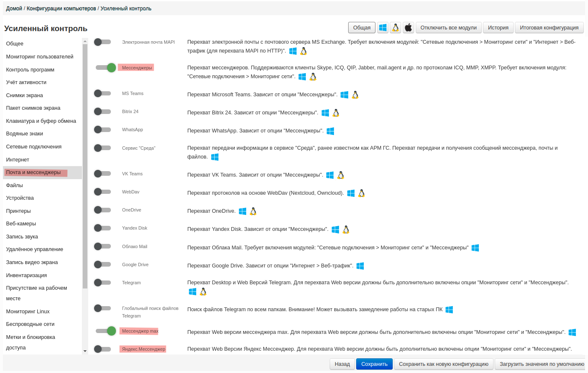Enable the WhatsApp interception toggle
588x373 pixels.
[x=102, y=130]
